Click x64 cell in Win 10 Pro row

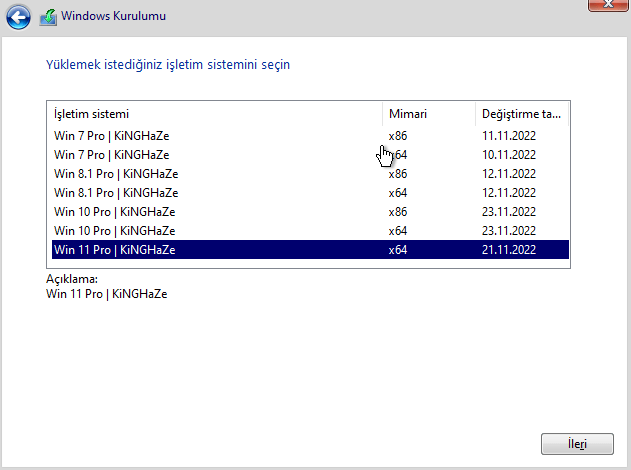click(x=398, y=231)
